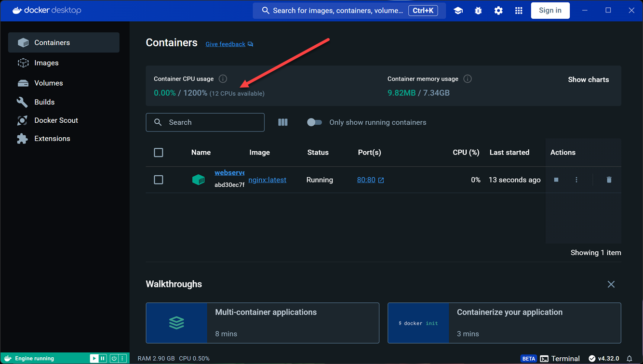Go to Images in the sidebar
643x364 pixels.
[x=46, y=63]
